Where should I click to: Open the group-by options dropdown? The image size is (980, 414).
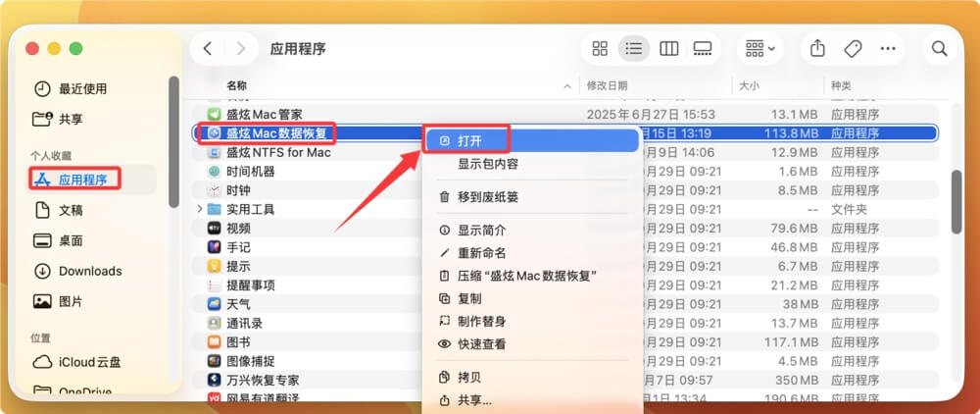pos(760,49)
